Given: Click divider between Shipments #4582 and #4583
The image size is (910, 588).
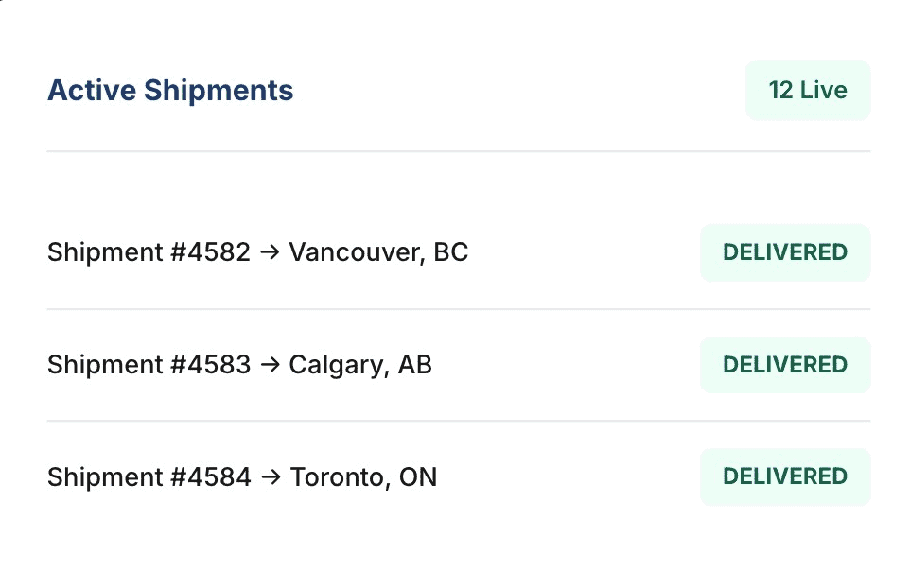Looking at the screenshot, I should coord(459,309).
